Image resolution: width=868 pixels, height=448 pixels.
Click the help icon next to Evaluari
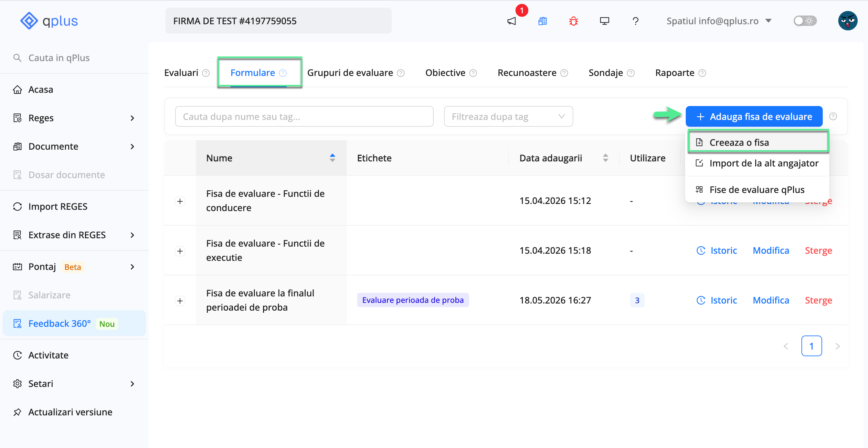tap(206, 73)
